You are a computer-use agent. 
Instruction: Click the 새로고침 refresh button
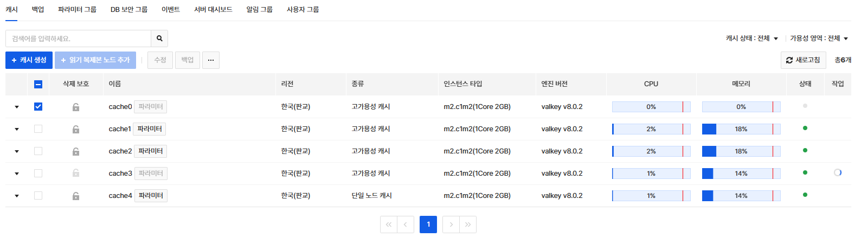[x=803, y=60]
